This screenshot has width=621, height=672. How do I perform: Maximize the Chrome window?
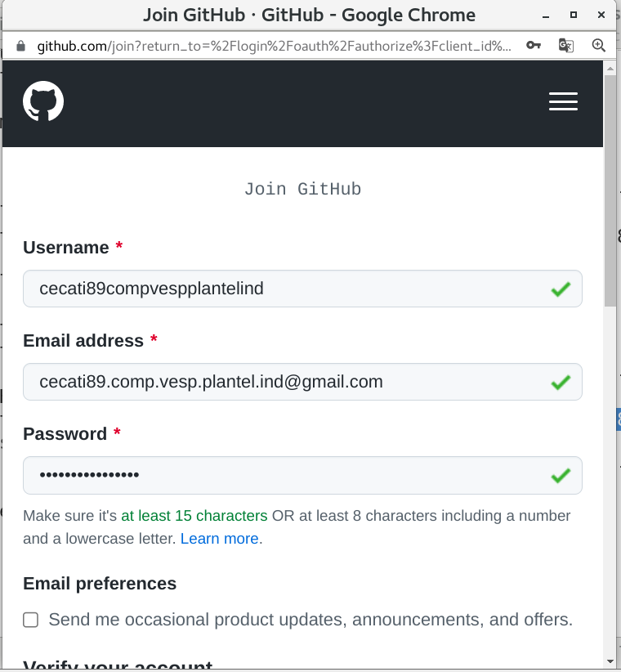click(574, 16)
